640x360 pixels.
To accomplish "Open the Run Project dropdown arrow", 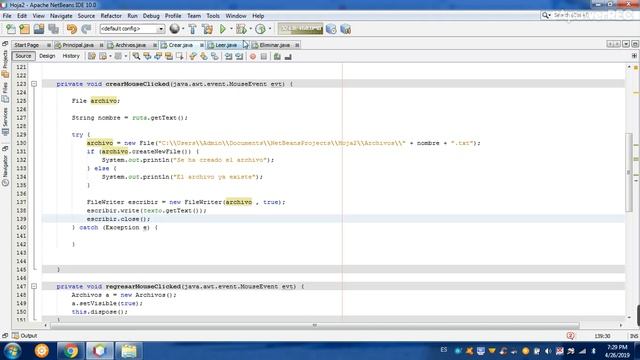I will 231,29.
